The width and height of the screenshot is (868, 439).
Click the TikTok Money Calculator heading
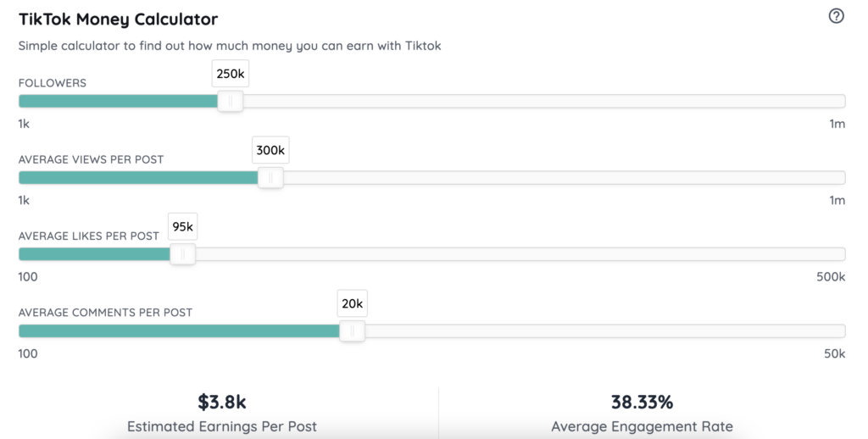(118, 19)
